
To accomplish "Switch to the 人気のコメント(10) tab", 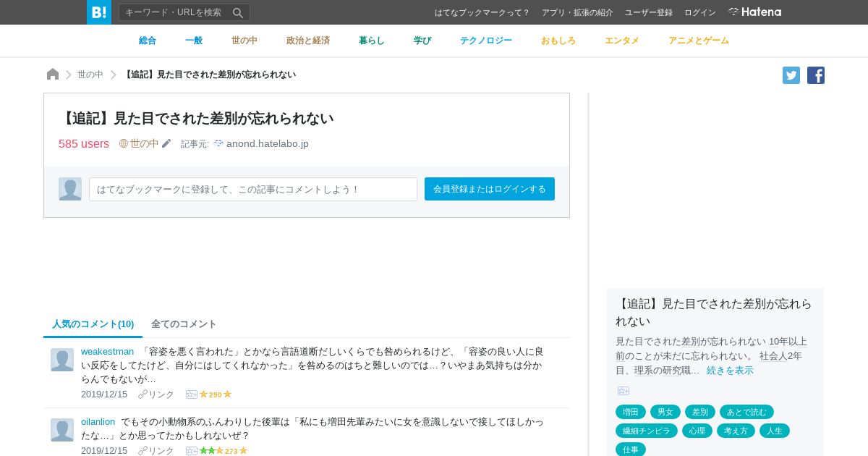I will 93,324.
